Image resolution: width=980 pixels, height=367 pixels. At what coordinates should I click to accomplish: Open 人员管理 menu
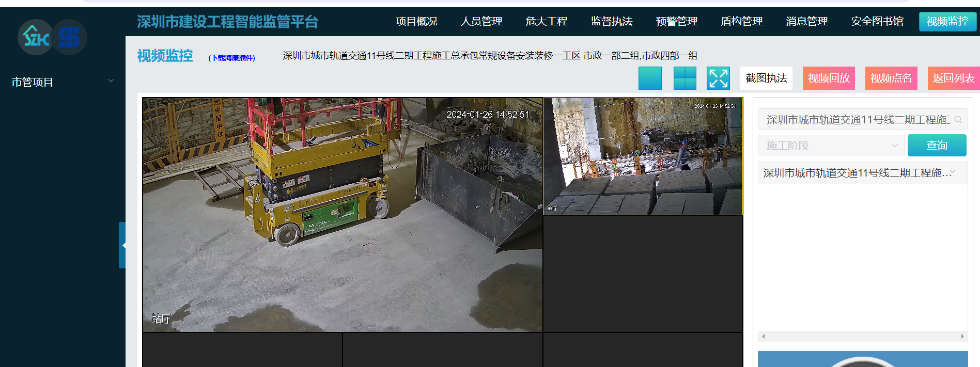pos(481,21)
